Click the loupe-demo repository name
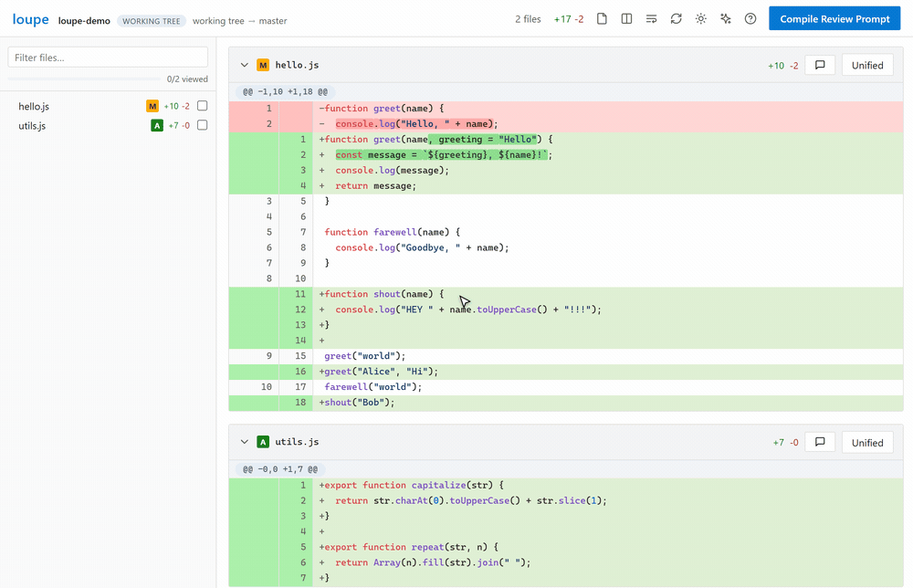 84,21
